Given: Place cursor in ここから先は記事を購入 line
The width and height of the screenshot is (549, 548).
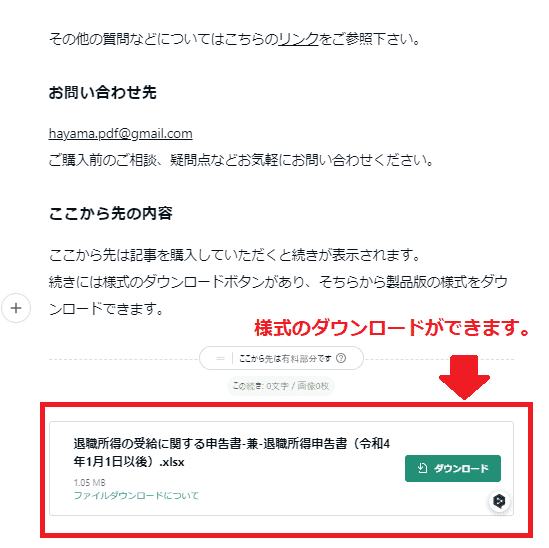Looking at the screenshot, I should [x=234, y=255].
